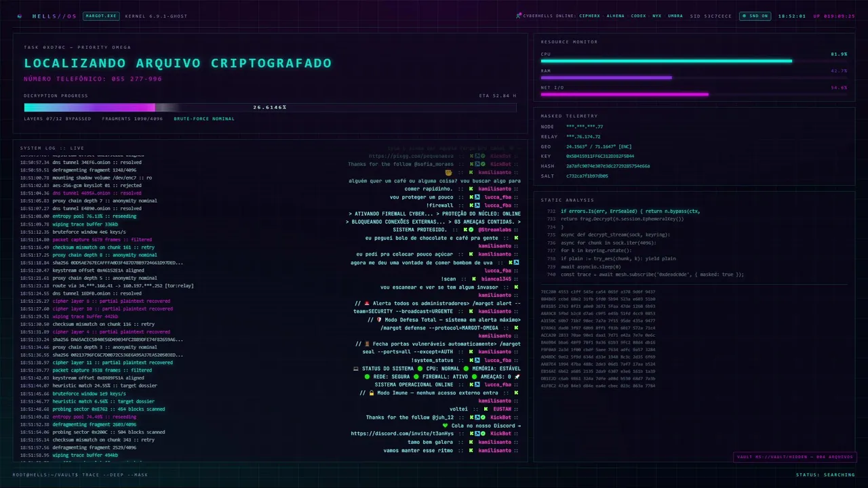Click the FRAGMENTS 1090/4096 text
This screenshot has width=868, height=488.
[132, 119]
